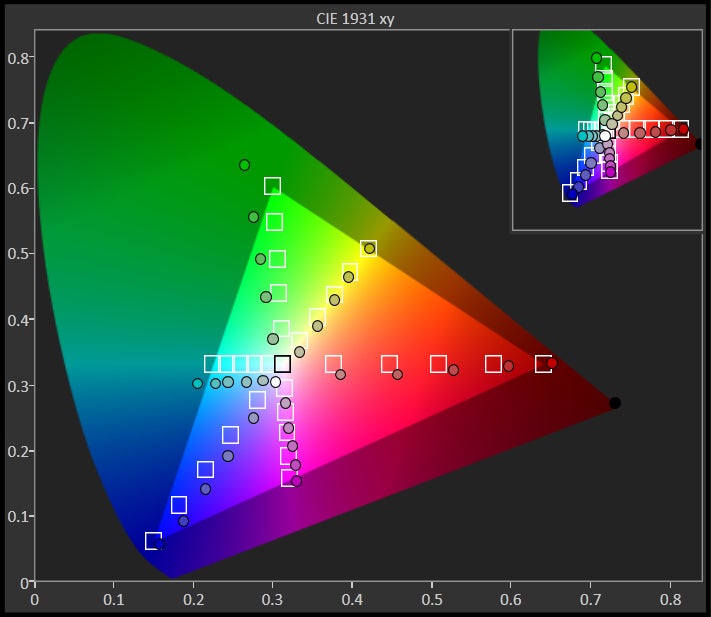The image size is (711, 617).
Task: Select red target square near x 0.58
Action: (493, 364)
